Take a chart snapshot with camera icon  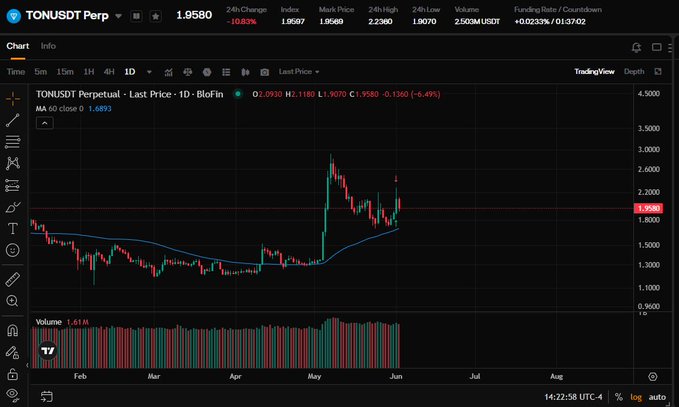pyautogui.click(x=265, y=72)
